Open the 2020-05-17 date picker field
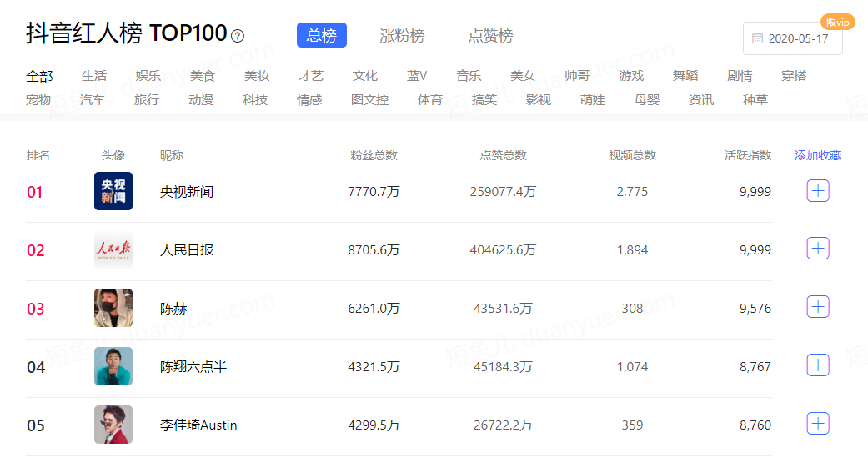Screen dimensions: 868x463 (793, 38)
